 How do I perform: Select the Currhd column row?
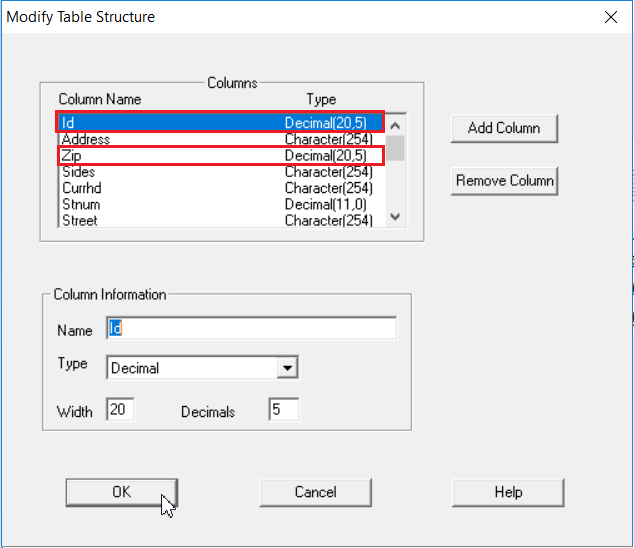222,188
